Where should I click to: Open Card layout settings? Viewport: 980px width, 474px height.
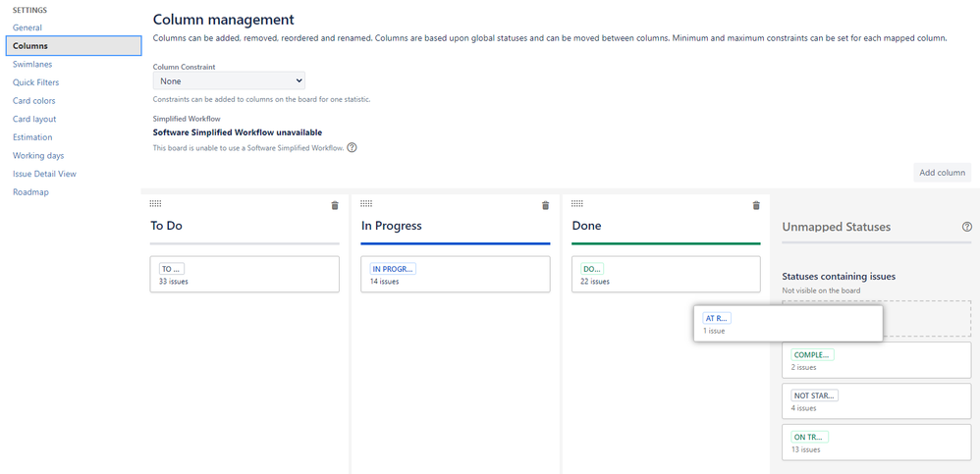click(33, 119)
